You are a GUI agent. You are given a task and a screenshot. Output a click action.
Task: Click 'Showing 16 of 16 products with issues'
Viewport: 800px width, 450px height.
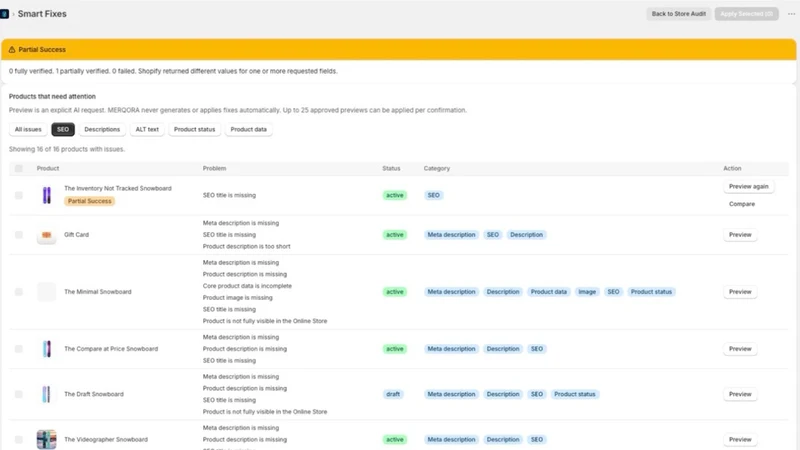click(67, 149)
